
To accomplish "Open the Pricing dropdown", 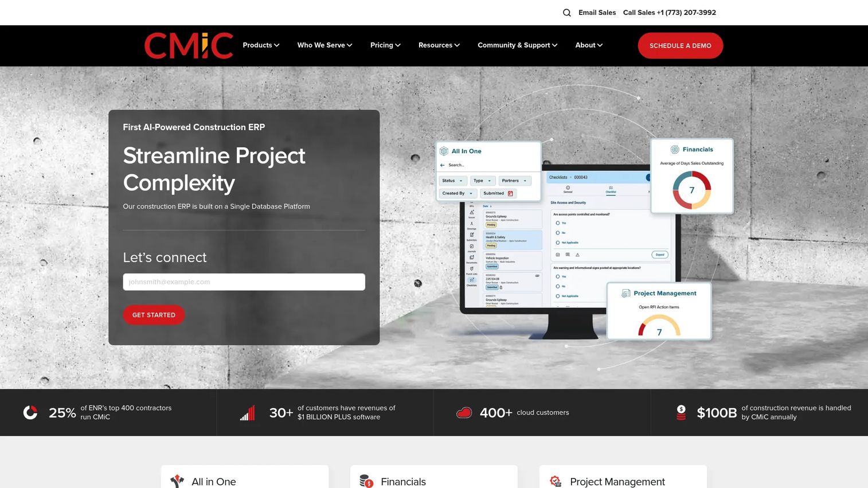I will tap(385, 45).
